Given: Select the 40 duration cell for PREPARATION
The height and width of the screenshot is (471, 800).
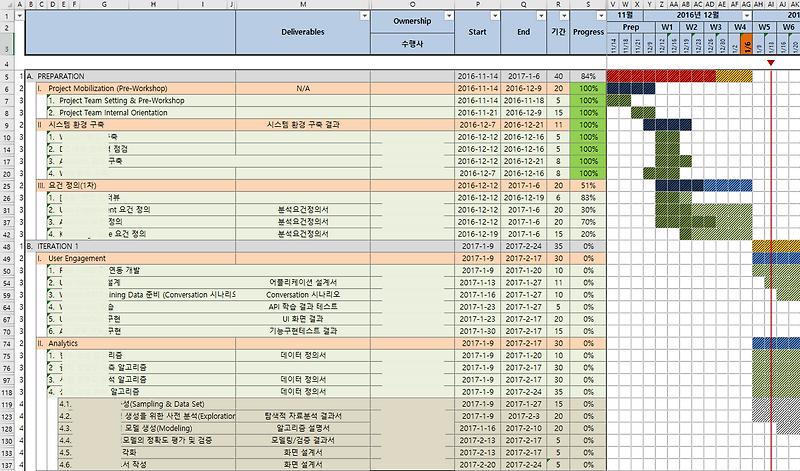Looking at the screenshot, I should (558, 76).
